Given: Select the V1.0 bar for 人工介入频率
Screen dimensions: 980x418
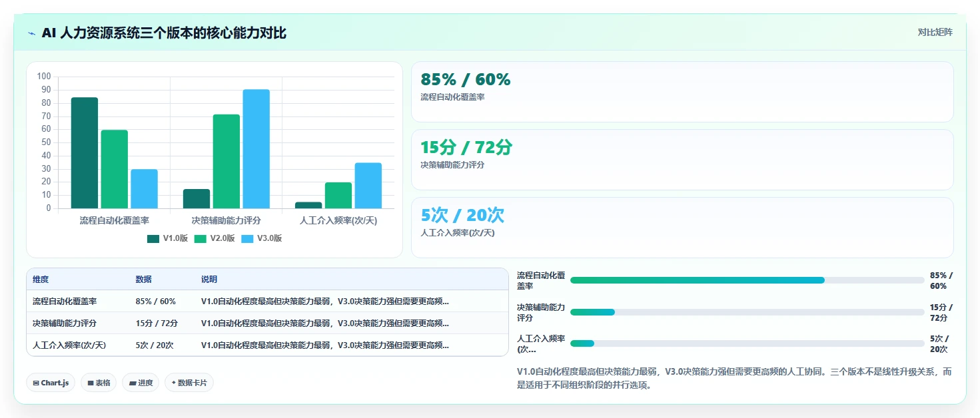Looking at the screenshot, I should click(x=308, y=205).
